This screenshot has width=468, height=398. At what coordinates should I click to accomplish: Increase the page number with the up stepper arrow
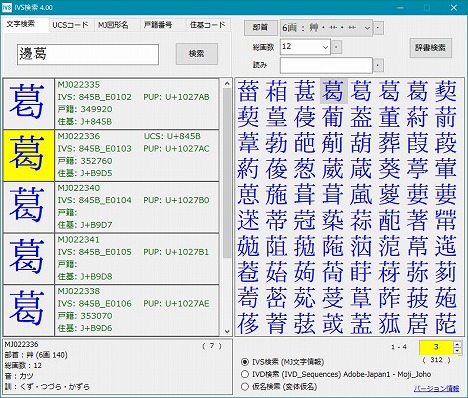[457, 344]
